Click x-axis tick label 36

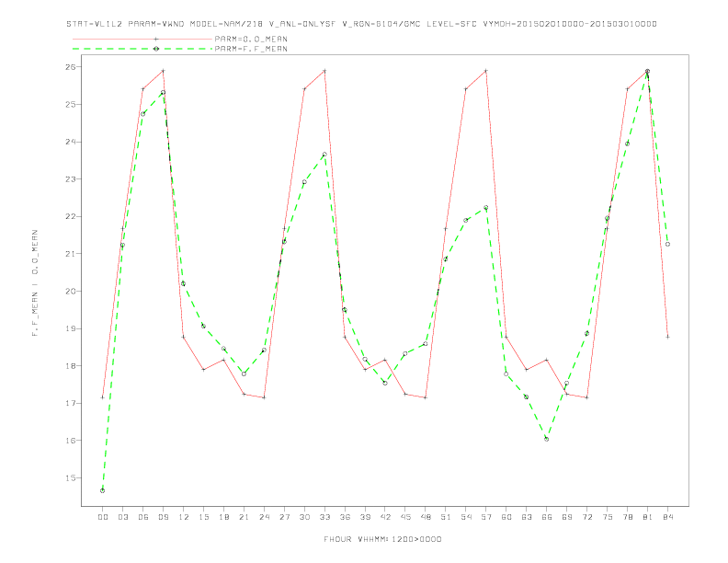[x=345, y=517]
